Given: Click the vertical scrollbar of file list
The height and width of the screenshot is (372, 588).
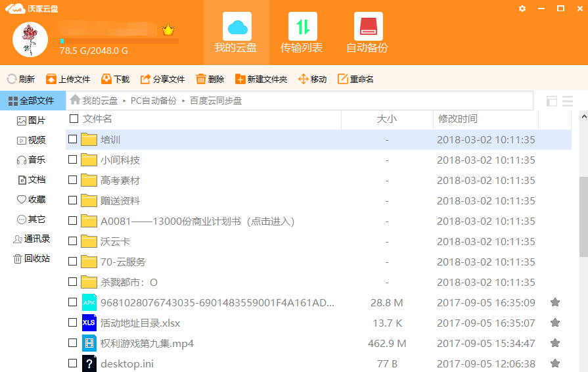Looking at the screenshot, I should [583, 217].
